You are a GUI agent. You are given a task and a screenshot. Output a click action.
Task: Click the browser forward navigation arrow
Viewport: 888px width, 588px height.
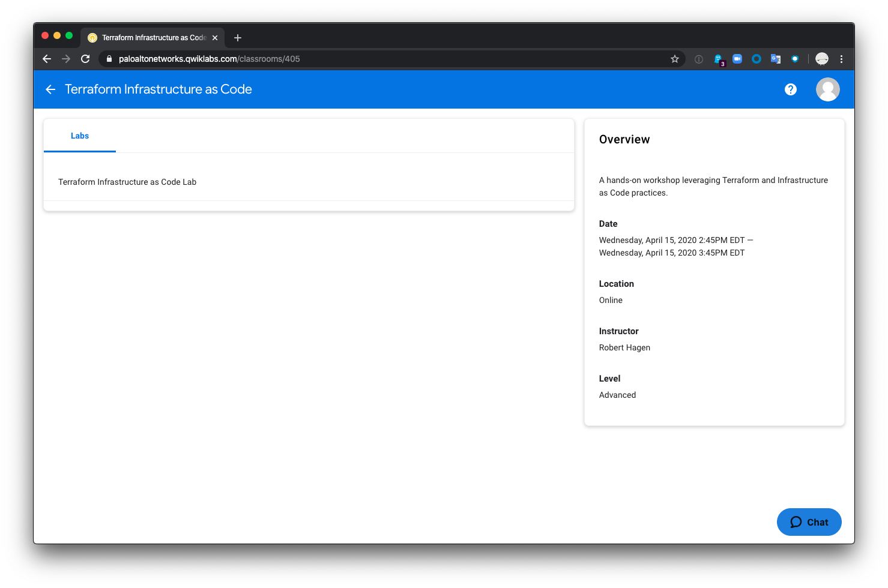[x=66, y=59]
